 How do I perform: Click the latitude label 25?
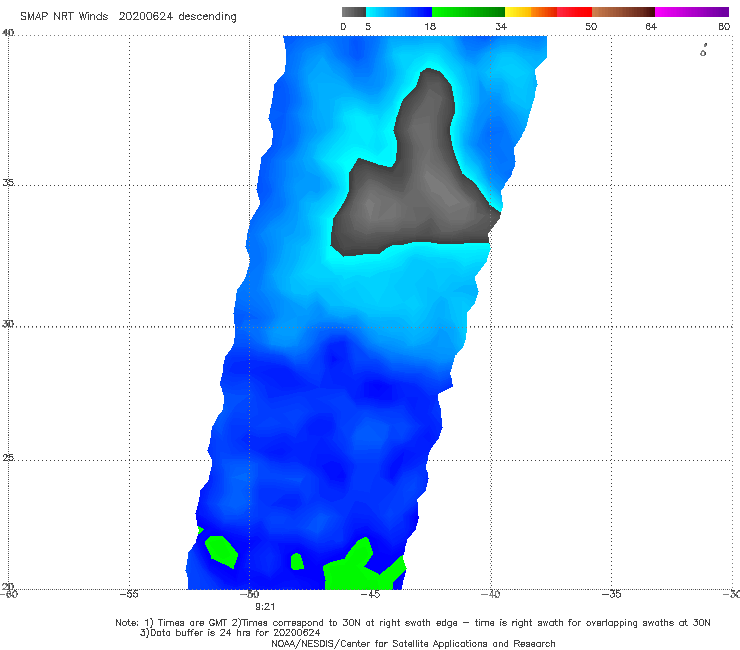pyautogui.click(x=8, y=457)
